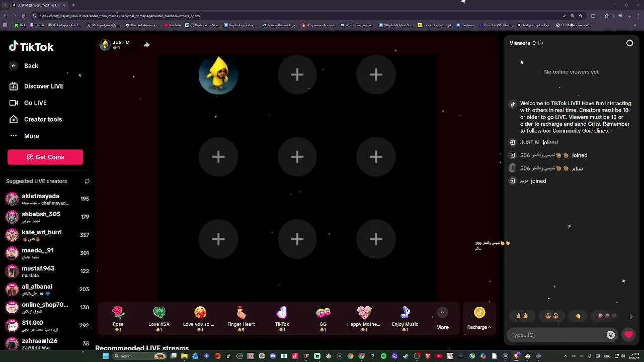Open the Kick bookmark

pyautogui.click(x=20, y=25)
